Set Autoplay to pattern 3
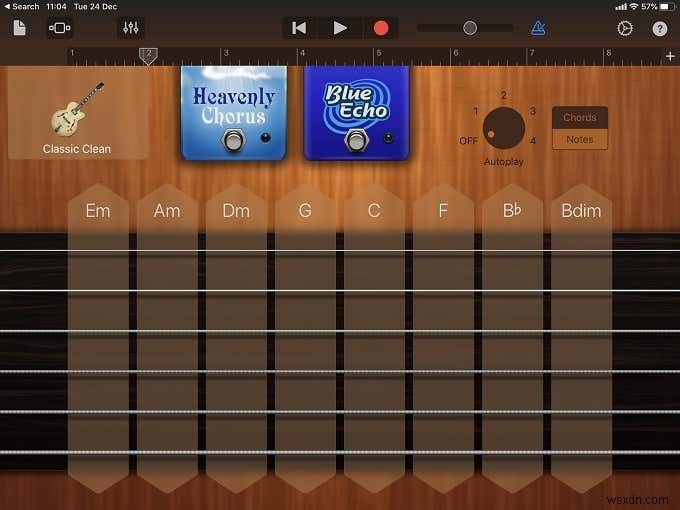 [533, 111]
